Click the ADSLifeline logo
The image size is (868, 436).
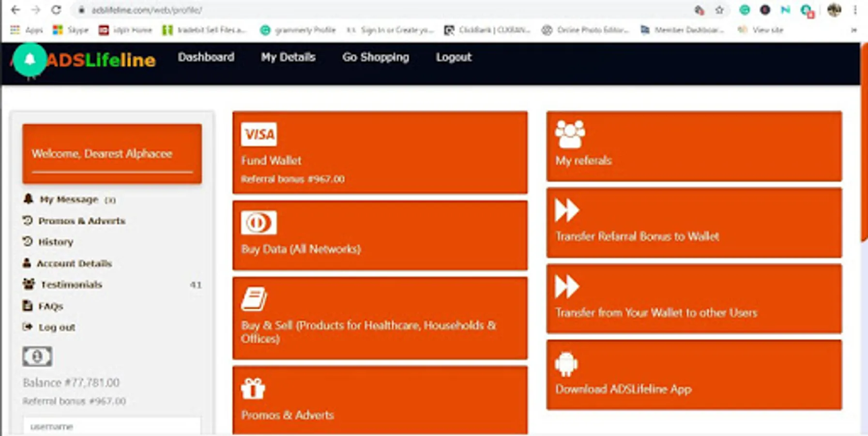click(100, 60)
